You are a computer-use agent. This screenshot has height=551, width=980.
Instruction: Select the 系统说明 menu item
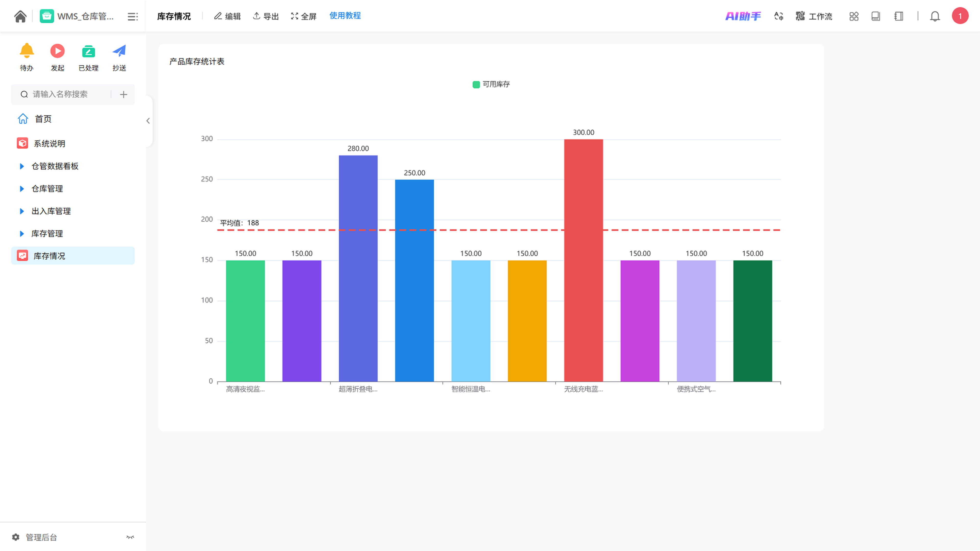[50, 143]
